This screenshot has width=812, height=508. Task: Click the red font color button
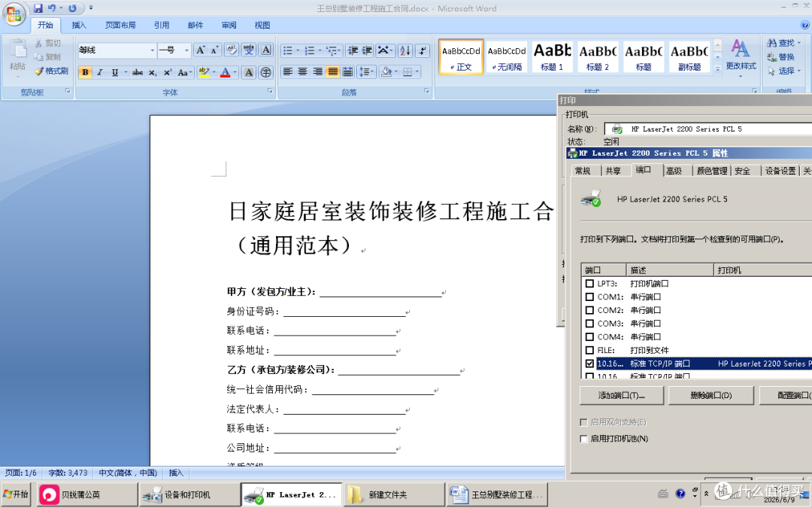pos(226,72)
